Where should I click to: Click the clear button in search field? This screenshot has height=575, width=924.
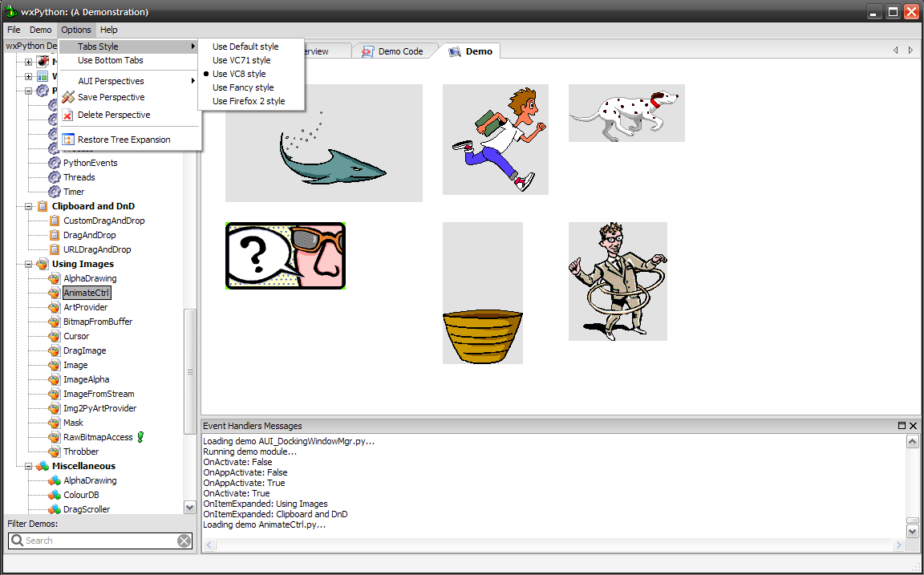184,541
